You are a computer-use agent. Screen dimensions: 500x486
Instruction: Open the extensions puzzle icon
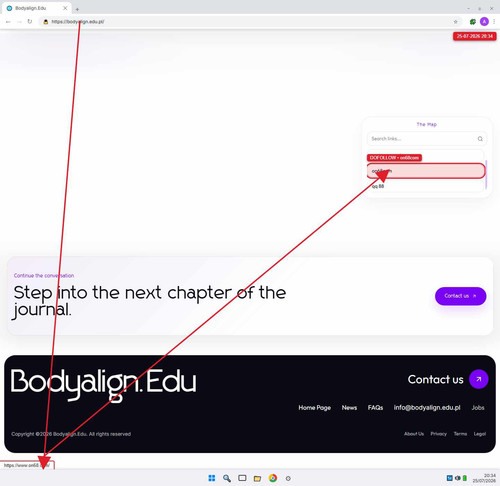(x=473, y=22)
